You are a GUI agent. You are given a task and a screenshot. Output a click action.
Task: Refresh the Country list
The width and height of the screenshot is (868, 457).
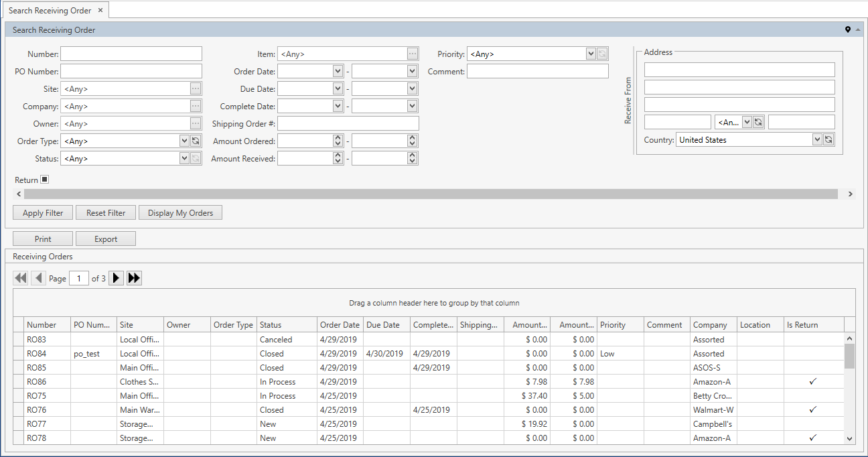click(828, 139)
